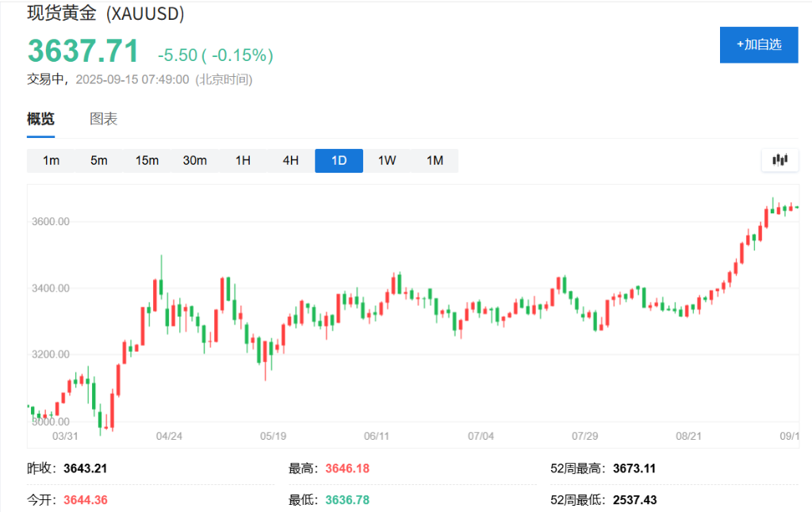Click the 07/04 date axis label

[481, 436]
